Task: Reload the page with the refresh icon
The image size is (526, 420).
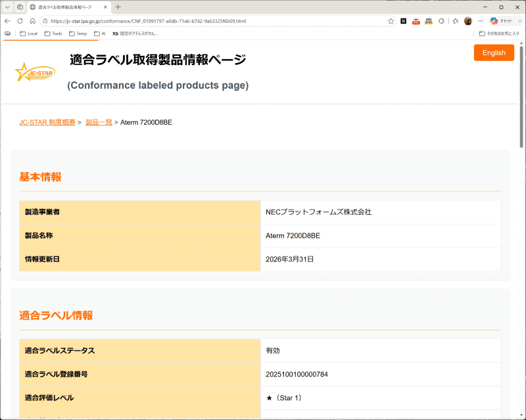Action: [x=20, y=21]
